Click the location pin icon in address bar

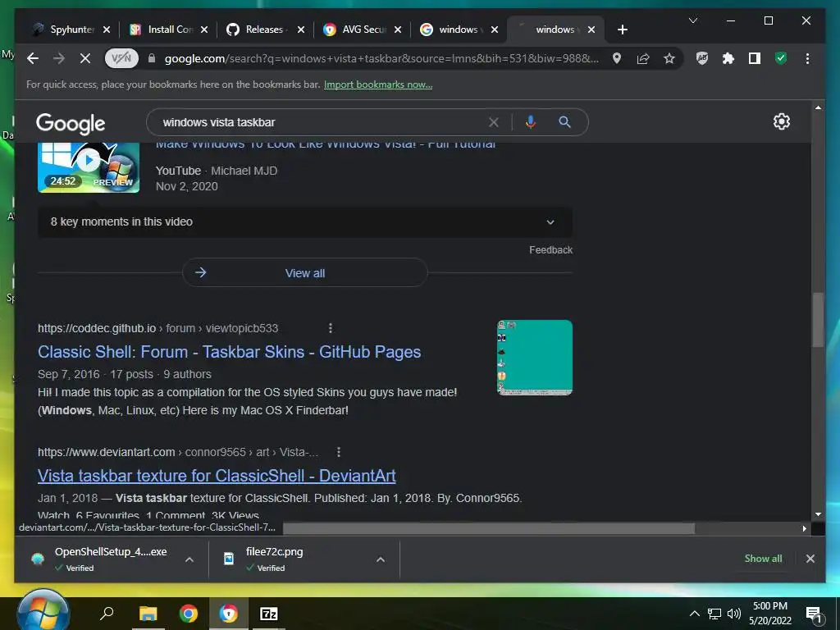[x=617, y=58]
